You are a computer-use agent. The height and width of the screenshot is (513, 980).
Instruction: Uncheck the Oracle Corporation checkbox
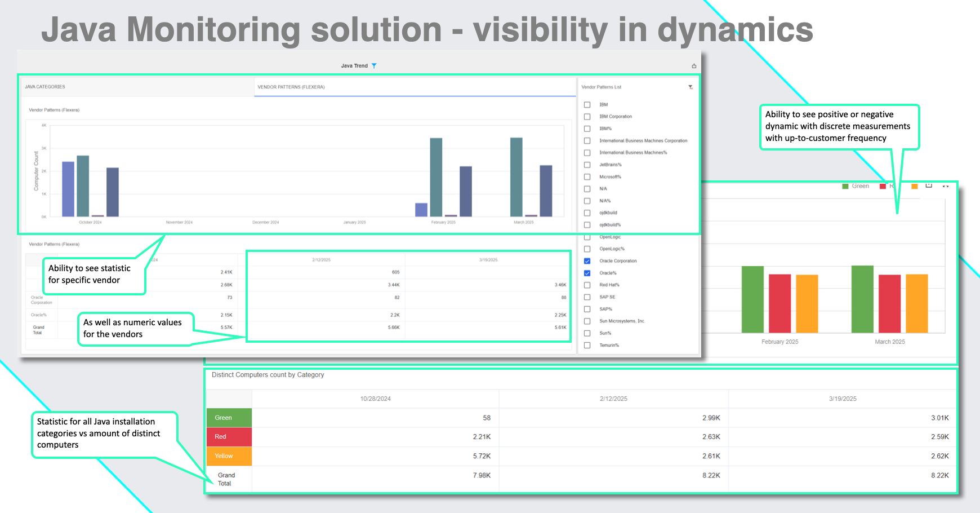(587, 261)
